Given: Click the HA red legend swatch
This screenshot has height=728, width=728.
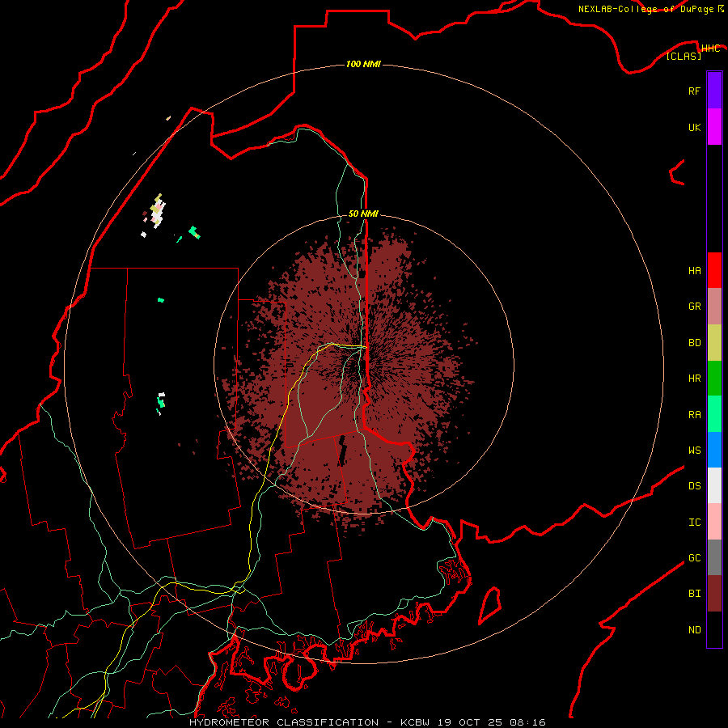Looking at the screenshot, I should [714, 270].
